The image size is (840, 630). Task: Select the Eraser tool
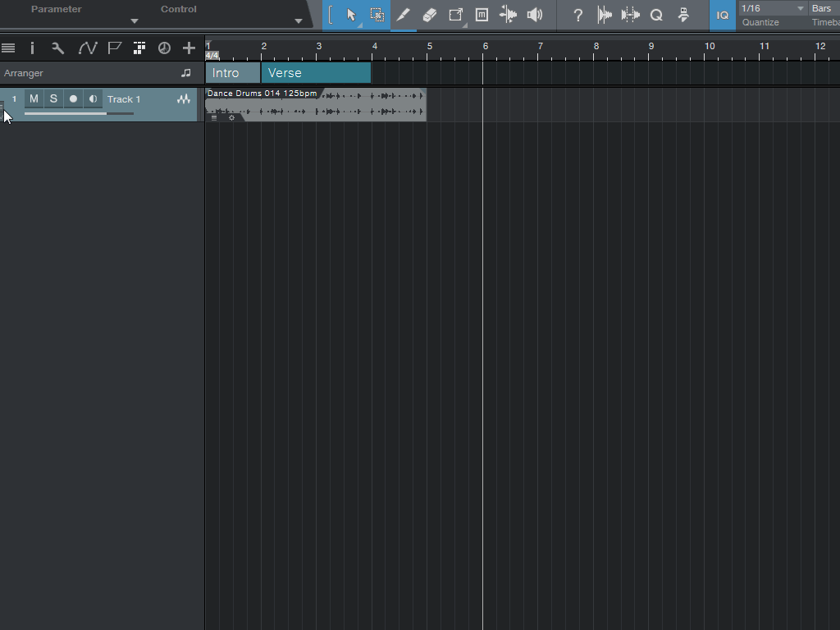click(x=430, y=15)
